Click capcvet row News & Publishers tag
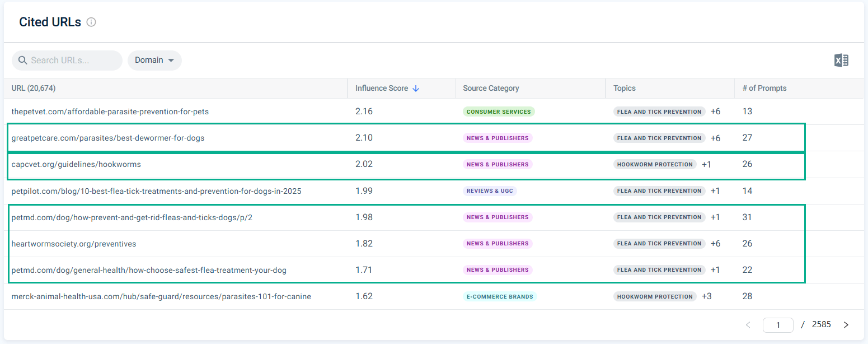This screenshot has height=344, width=868. (498, 164)
